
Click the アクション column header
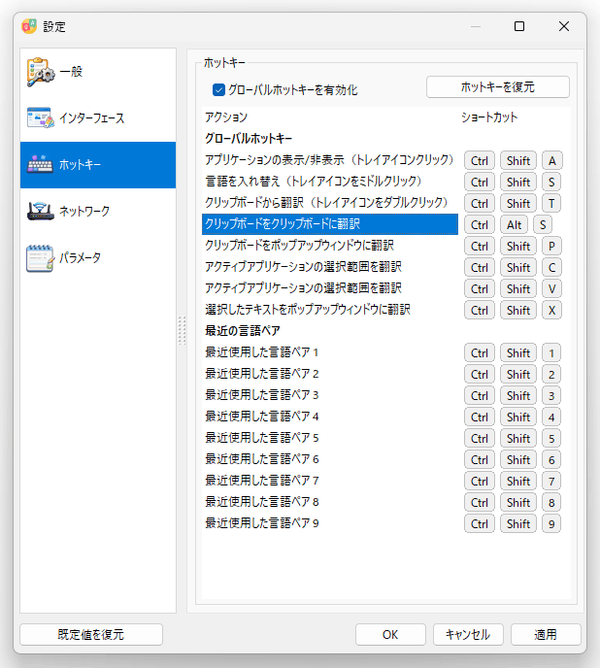pos(226,117)
